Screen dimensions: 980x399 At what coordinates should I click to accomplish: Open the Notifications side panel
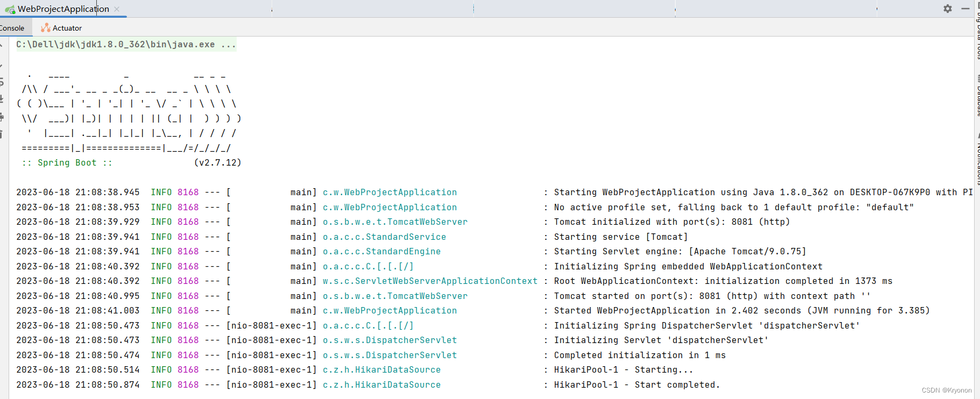click(977, 159)
